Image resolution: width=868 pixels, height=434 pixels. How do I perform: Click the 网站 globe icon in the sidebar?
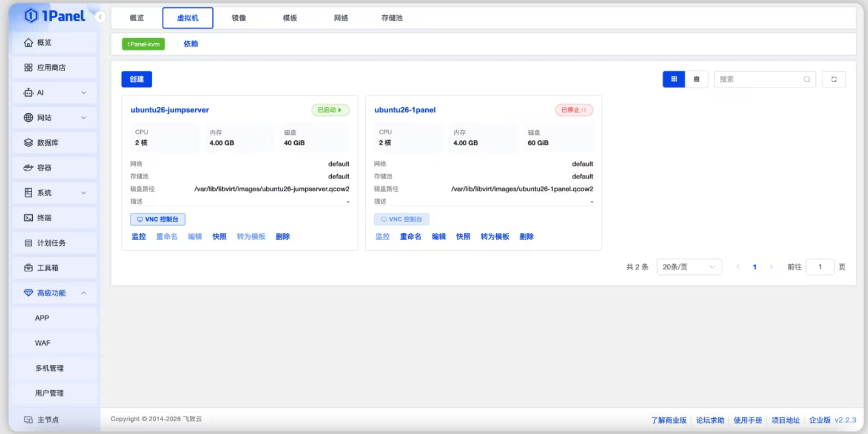29,118
